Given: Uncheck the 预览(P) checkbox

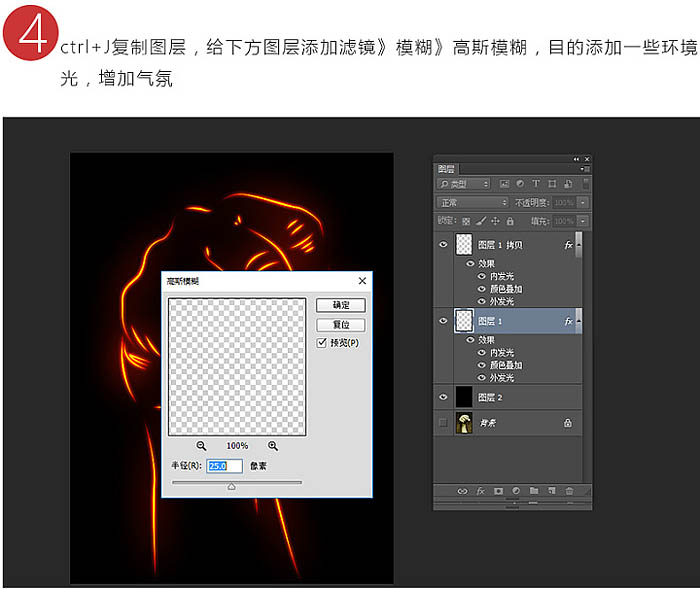Looking at the screenshot, I should pos(321,343).
